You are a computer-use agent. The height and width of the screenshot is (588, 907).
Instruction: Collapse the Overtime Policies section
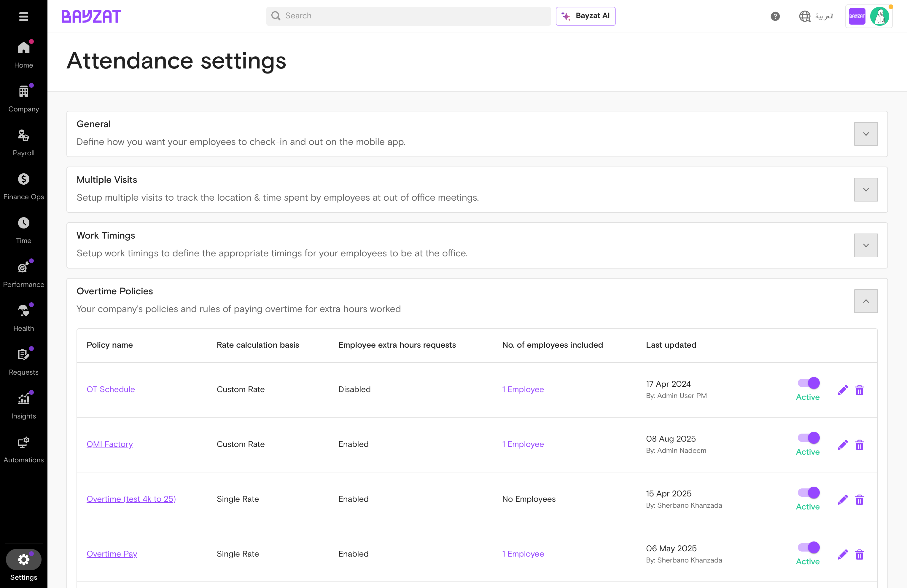(866, 301)
